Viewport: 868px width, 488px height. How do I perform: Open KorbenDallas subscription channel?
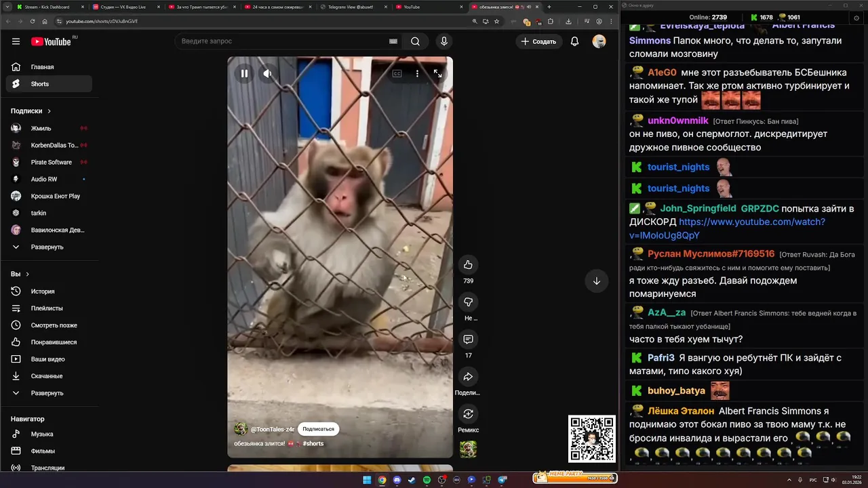click(x=49, y=145)
